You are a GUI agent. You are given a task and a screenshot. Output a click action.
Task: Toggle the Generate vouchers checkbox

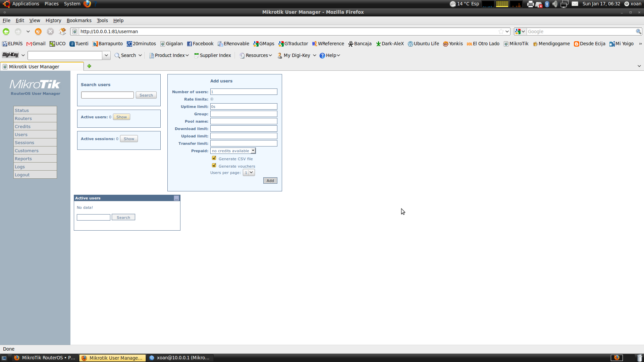coord(214,166)
